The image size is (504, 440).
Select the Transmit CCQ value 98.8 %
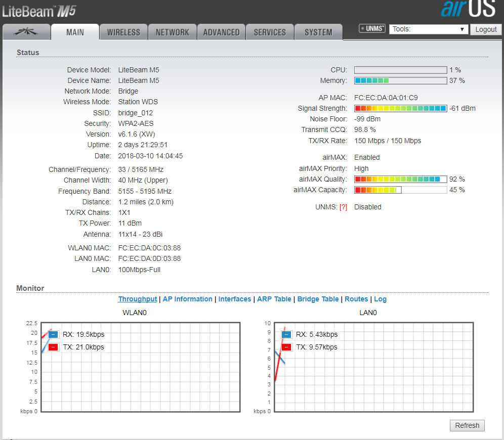pos(365,130)
